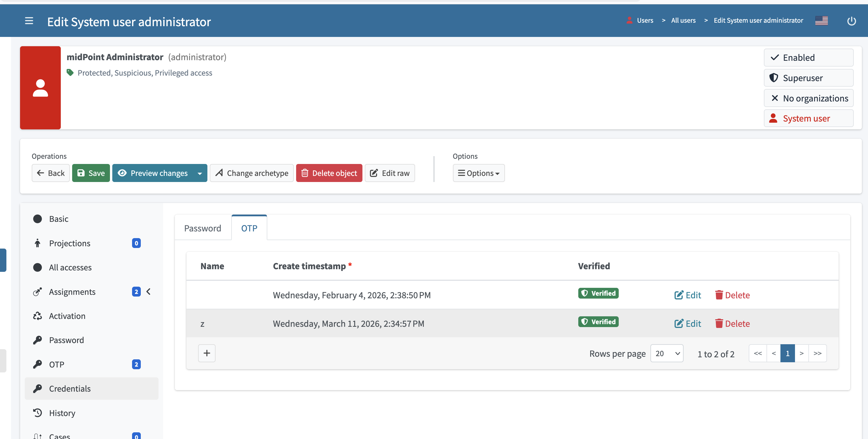Delete the OTP credential named z
The width and height of the screenshot is (868, 439).
click(732, 324)
